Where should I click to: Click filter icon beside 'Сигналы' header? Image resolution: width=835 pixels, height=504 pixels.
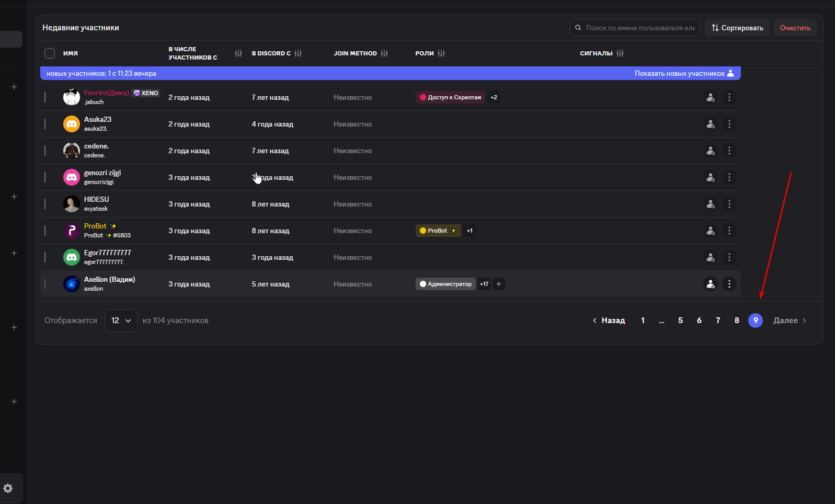(620, 53)
